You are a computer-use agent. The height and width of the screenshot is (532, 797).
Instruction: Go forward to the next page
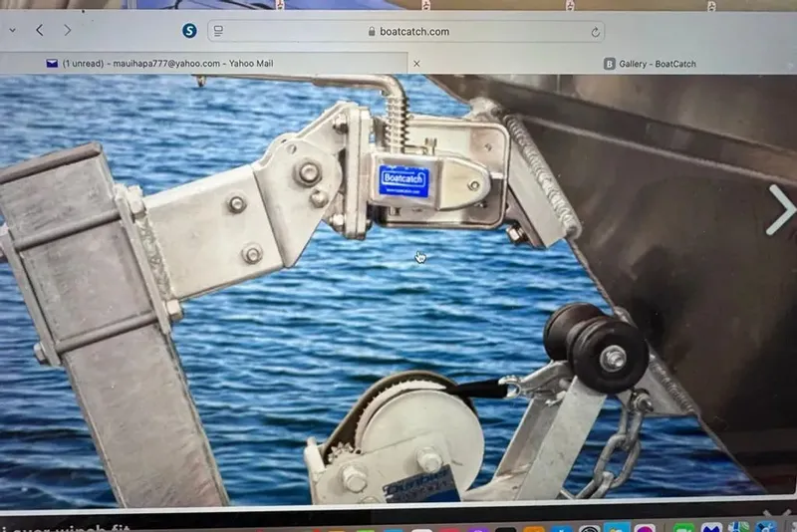pyautogui.click(x=67, y=31)
